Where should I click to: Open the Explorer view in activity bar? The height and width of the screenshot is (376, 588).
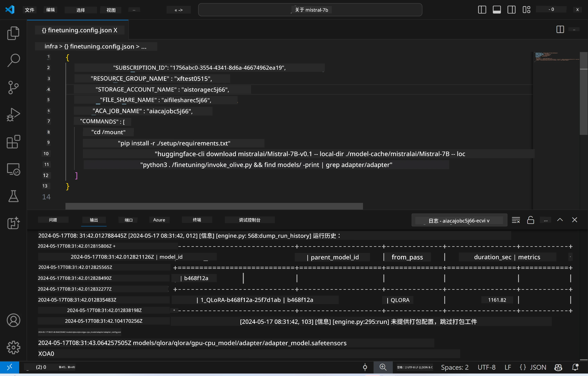point(13,33)
